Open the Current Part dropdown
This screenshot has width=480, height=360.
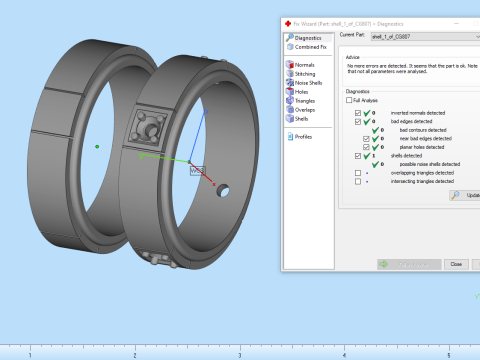(x=426, y=37)
